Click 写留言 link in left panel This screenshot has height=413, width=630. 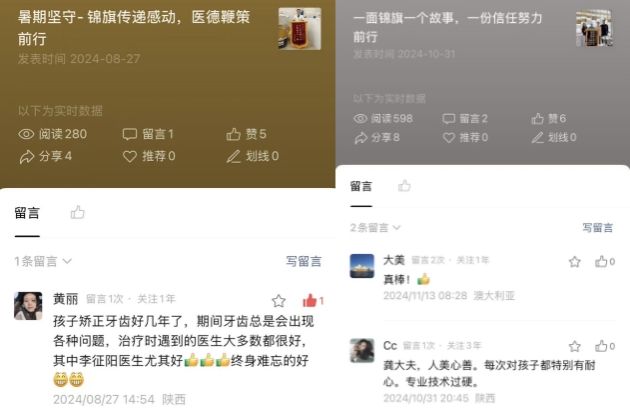coord(304,262)
